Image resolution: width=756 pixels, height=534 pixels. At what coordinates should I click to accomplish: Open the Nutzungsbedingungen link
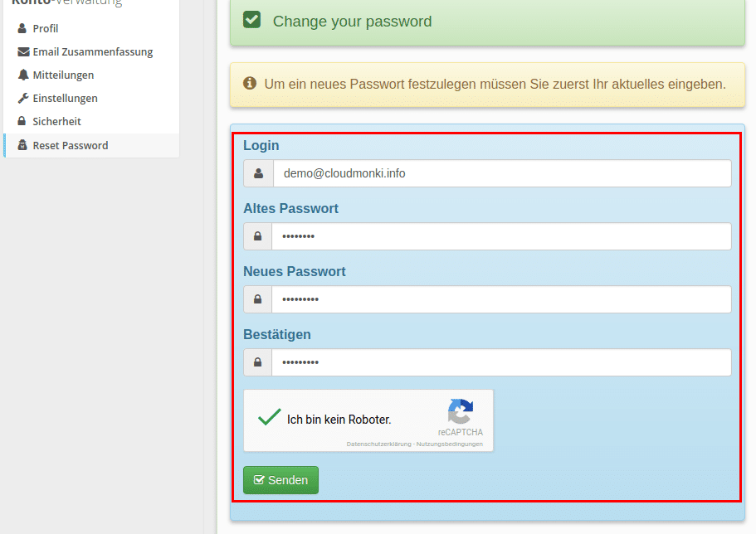(x=449, y=444)
